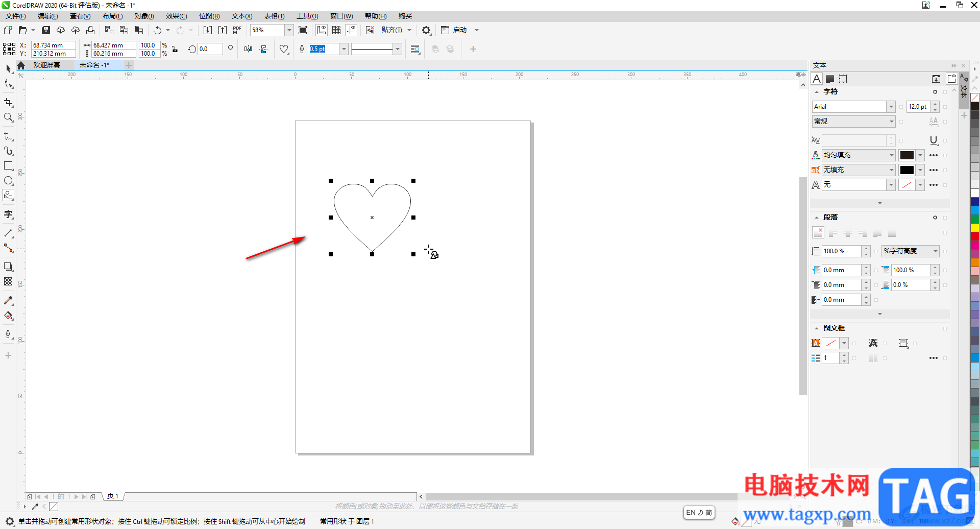Click the New document icon

tap(8, 30)
